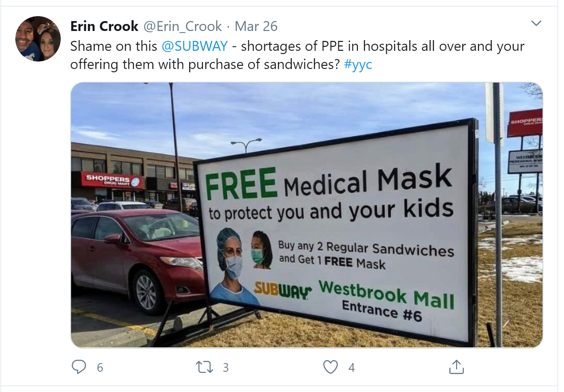Click the Shoppers Drug Mart storefront in photo
Viewport: 564px width, 392px height.
point(112,181)
